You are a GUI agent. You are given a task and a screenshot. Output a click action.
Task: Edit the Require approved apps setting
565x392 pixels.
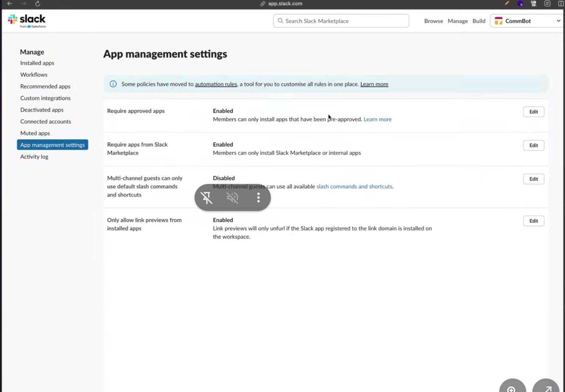coord(534,112)
